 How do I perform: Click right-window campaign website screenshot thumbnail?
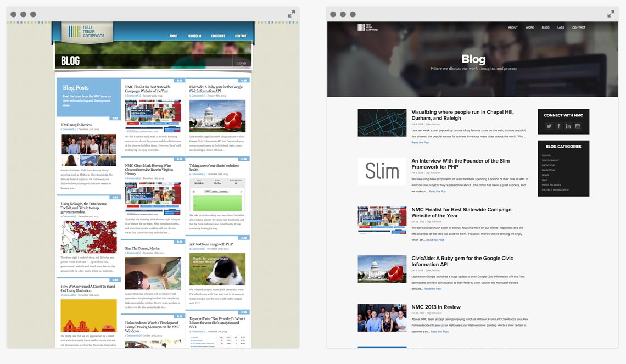tap(382, 220)
